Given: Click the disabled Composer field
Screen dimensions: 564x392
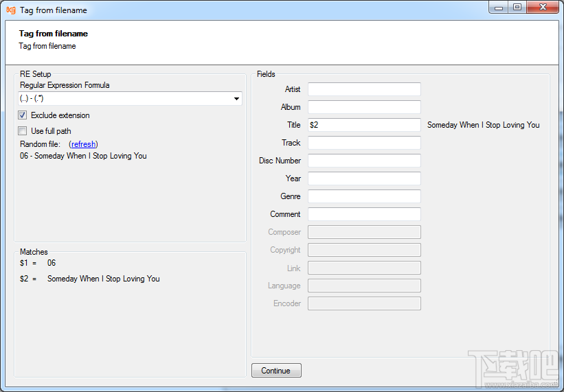Looking at the screenshot, I should point(364,232).
